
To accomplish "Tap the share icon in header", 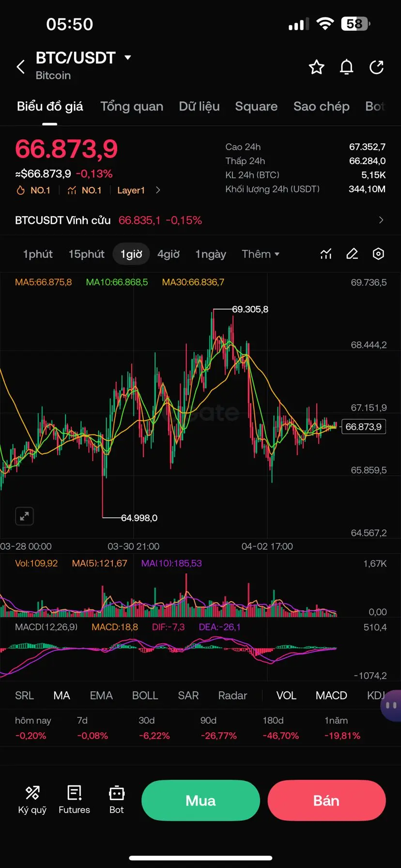I will [x=377, y=67].
